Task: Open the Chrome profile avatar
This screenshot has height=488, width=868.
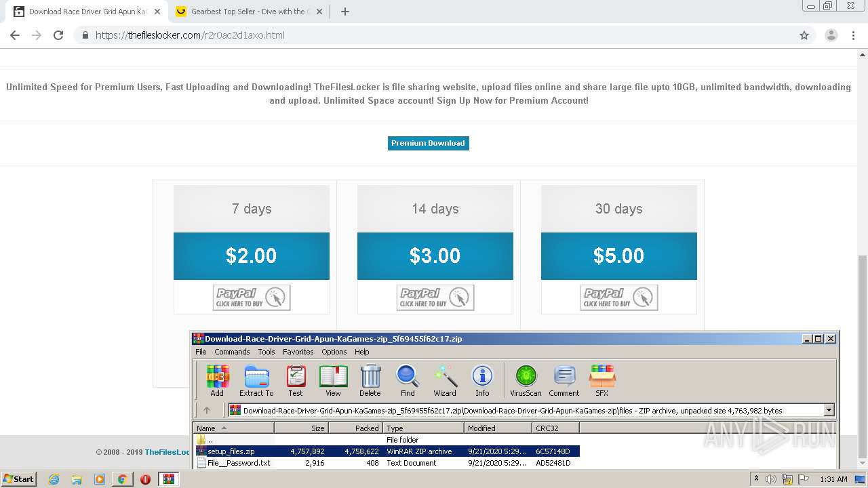Action: pyautogui.click(x=831, y=35)
